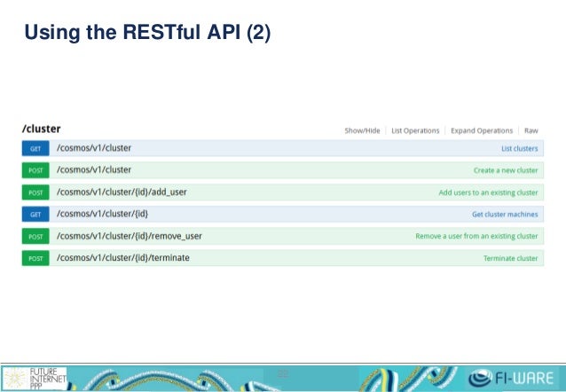Expand /cosmos/v1/cluster/{id}/terminate operation
This screenshot has height=392, width=566.
point(123,258)
